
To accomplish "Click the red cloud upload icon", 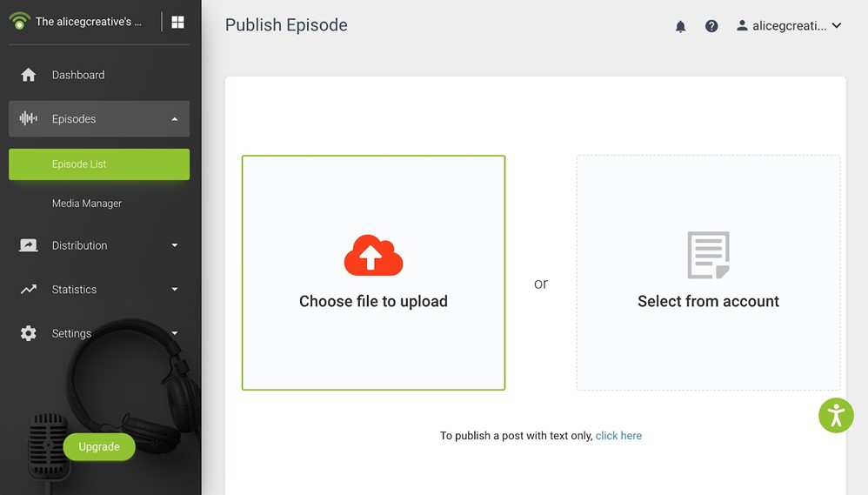I will click(374, 255).
